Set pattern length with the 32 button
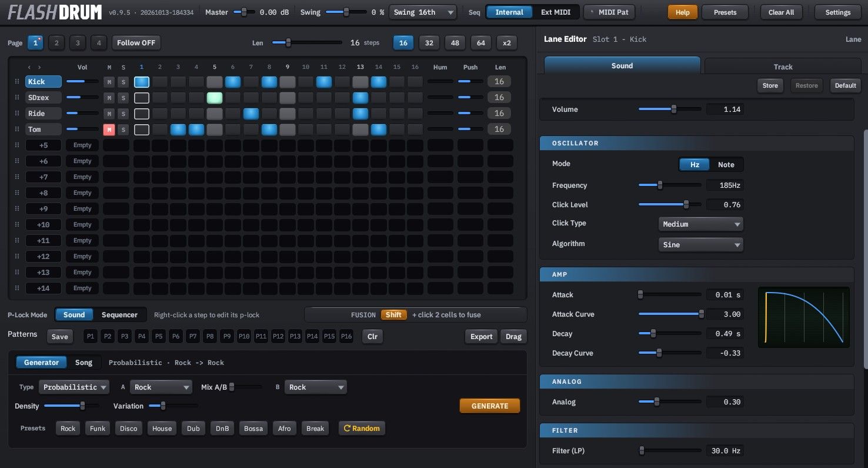This screenshot has width=868, height=468. pos(429,43)
